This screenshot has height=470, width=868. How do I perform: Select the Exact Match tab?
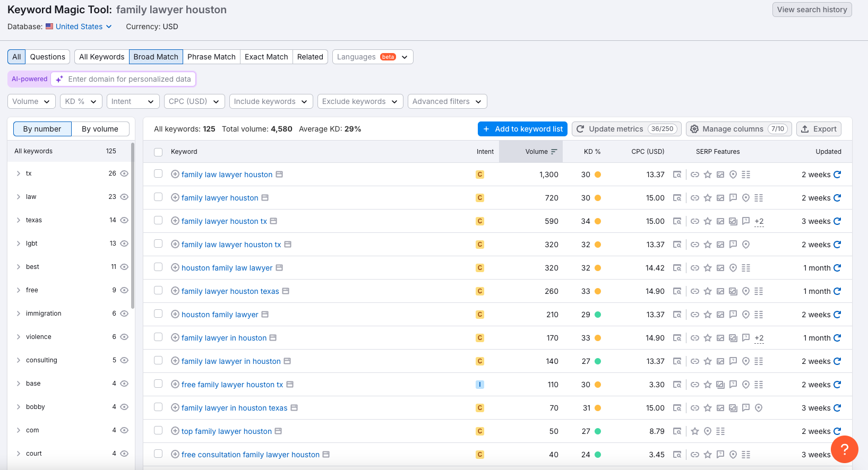267,57
